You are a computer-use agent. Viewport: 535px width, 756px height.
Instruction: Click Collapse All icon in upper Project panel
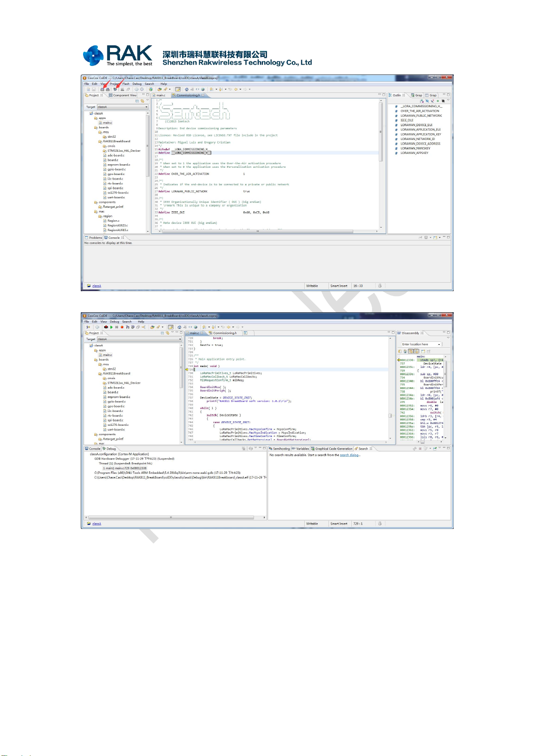tap(137, 101)
